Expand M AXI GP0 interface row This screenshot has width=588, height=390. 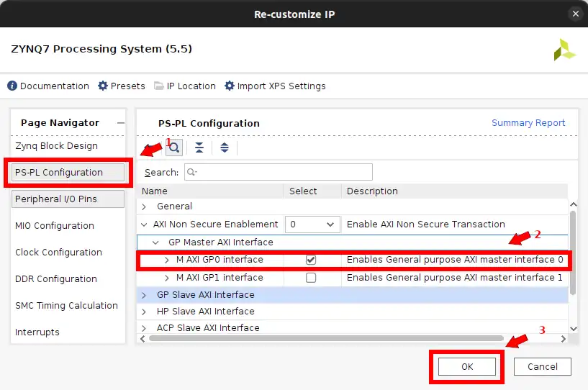[x=167, y=260]
